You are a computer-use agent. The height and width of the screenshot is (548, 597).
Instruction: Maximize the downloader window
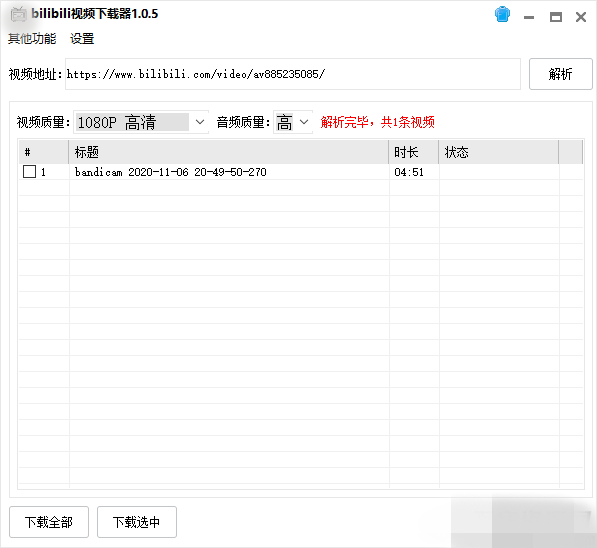pos(555,17)
